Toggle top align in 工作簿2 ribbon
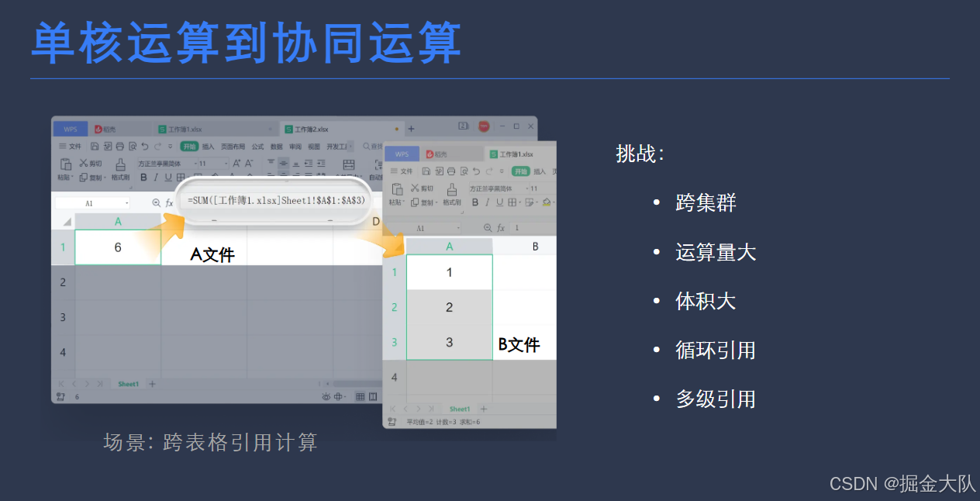This screenshot has width=980, height=501. (x=271, y=162)
